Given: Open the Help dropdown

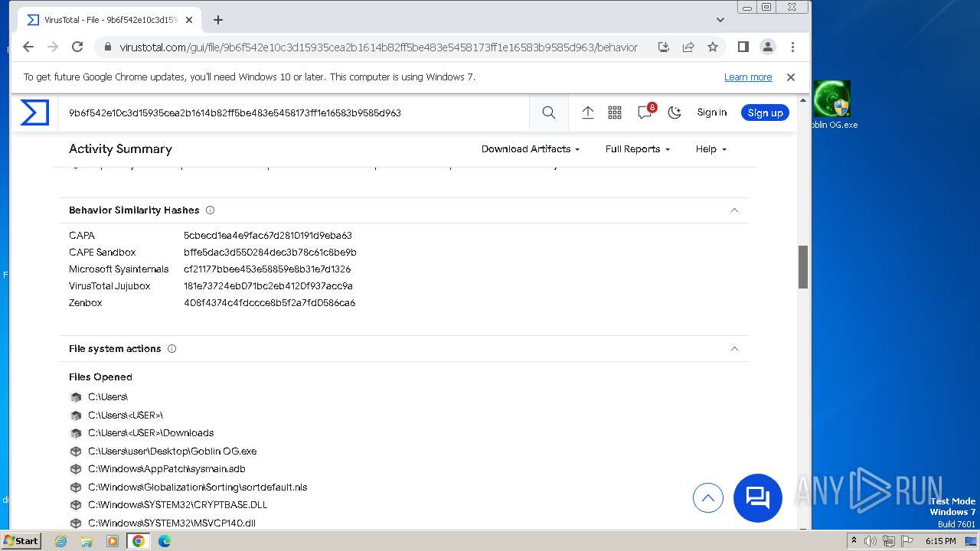Looking at the screenshot, I should 711,149.
